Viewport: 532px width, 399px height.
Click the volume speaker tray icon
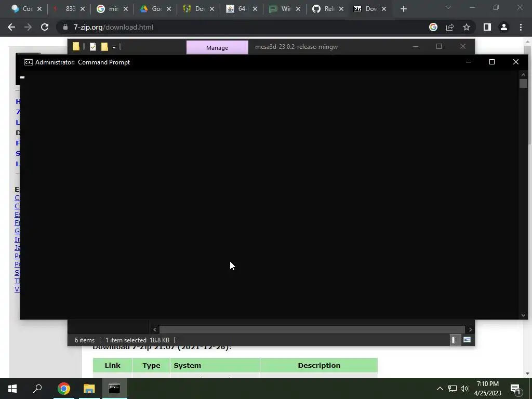pyautogui.click(x=464, y=389)
